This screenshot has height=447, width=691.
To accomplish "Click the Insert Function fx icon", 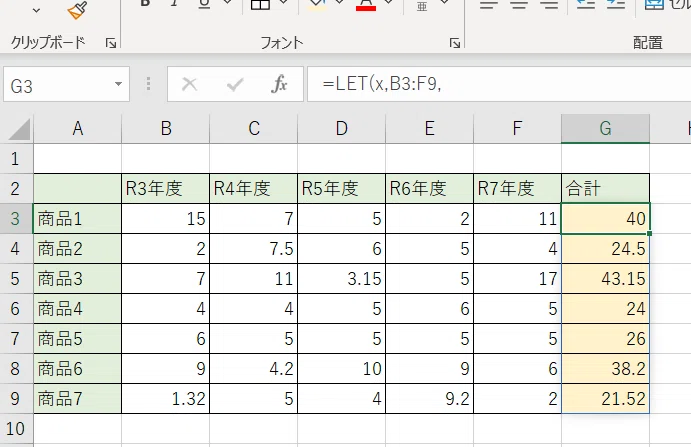I will 279,83.
